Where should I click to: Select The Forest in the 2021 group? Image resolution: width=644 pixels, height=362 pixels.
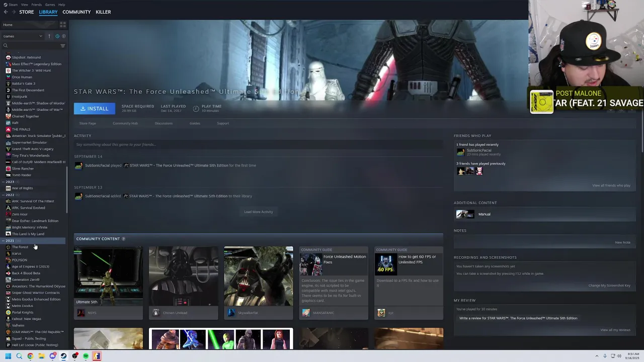coord(20,247)
